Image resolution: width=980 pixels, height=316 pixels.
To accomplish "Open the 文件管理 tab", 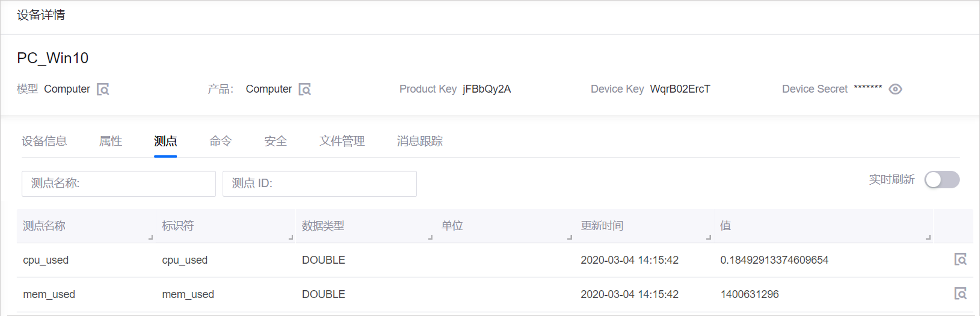I will [x=342, y=141].
